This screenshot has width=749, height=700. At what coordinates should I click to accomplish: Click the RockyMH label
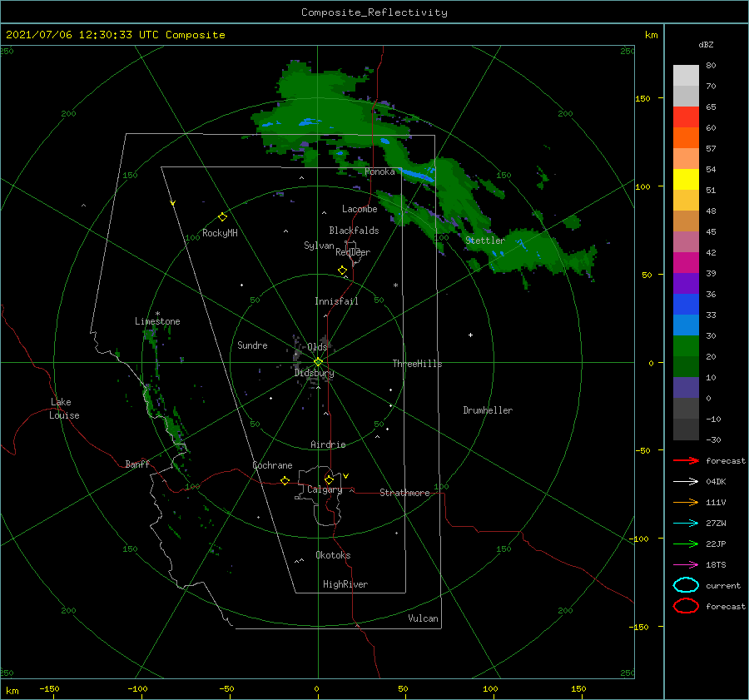click(x=220, y=233)
